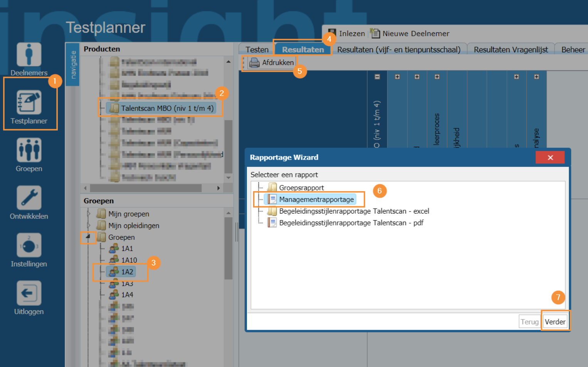
Task: Open Ontwikkelen wrench icon
Action: coord(29,198)
